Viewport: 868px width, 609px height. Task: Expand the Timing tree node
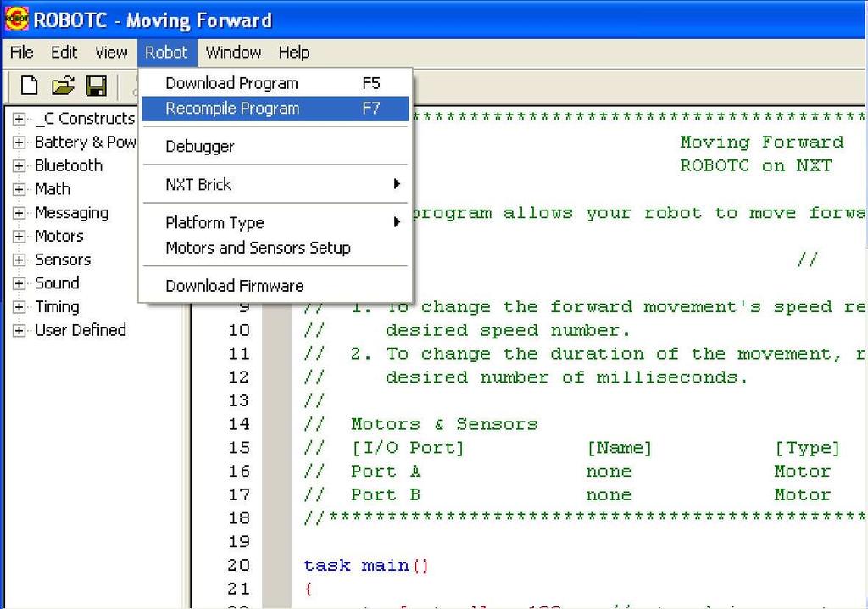pyautogui.click(x=19, y=307)
